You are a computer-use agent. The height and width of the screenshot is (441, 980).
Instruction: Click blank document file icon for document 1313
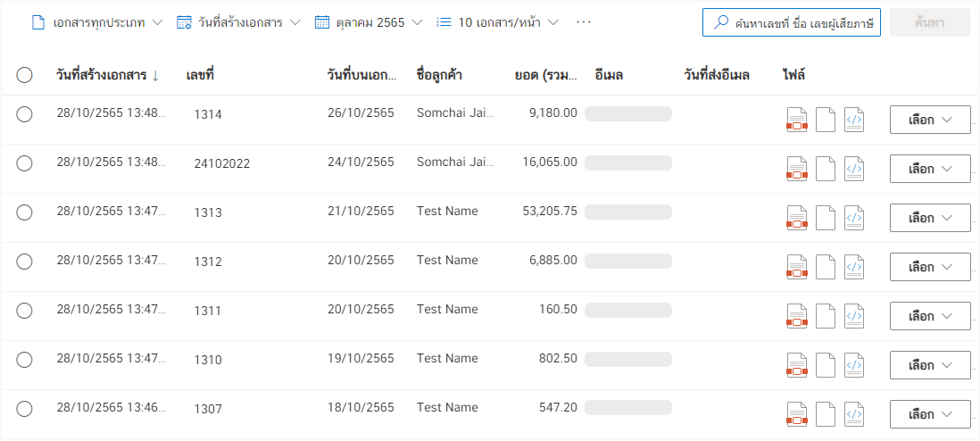coord(826,218)
